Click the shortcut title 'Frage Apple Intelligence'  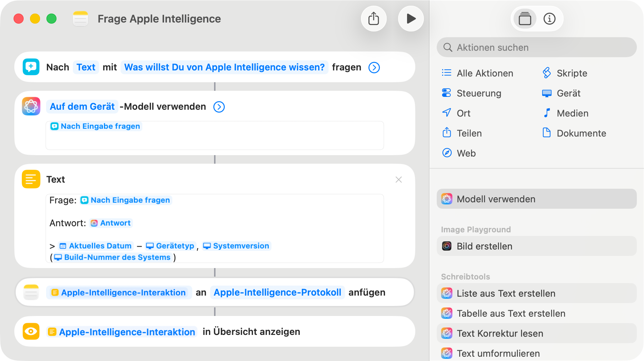point(159,19)
